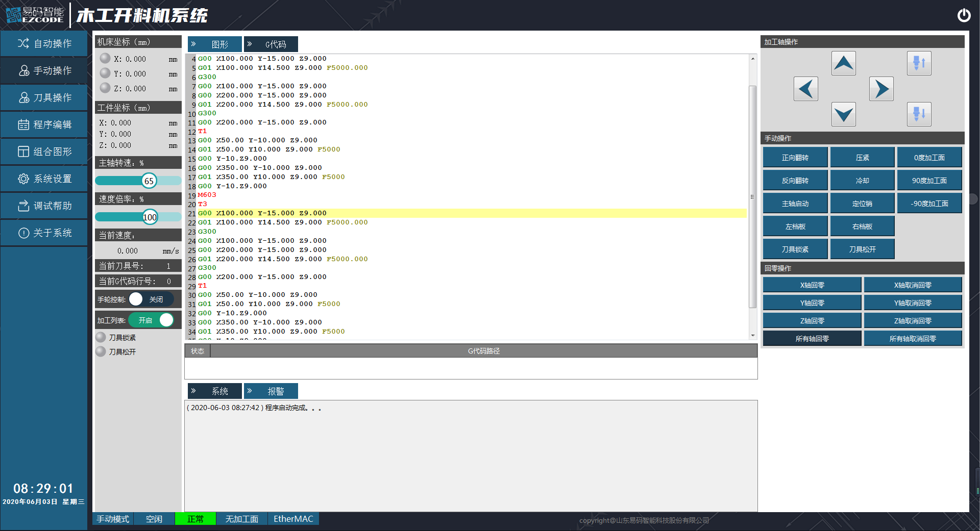
Task: Switch to the 图形 tab
Action: (215, 44)
